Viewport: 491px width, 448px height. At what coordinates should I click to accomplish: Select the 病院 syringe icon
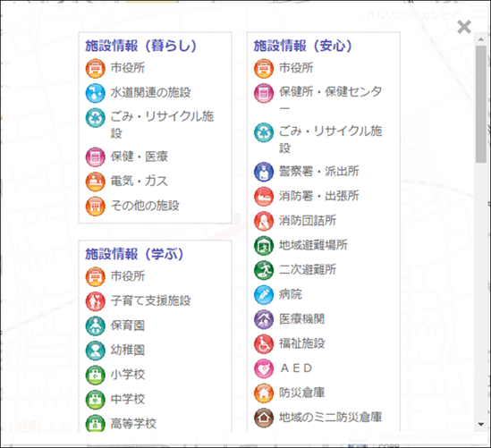pyautogui.click(x=264, y=294)
